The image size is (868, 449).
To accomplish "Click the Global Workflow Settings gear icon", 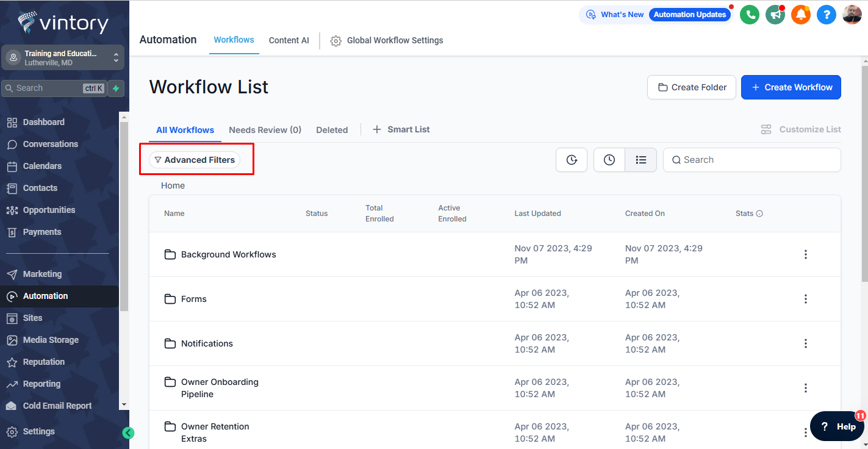I will pos(335,41).
